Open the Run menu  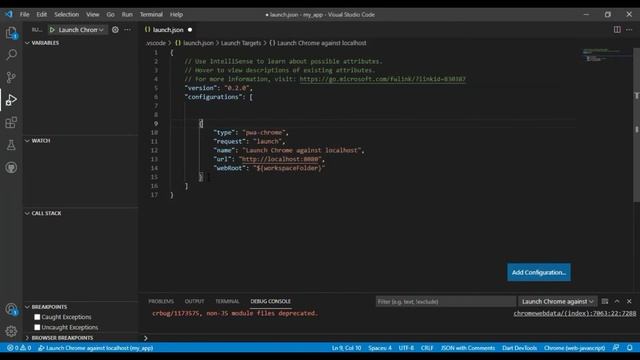[x=127, y=14]
